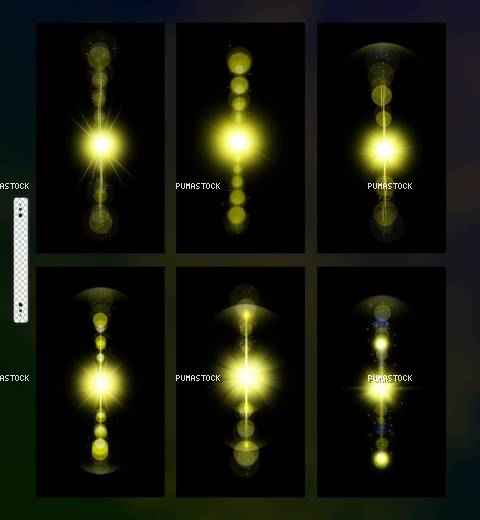Click the cropped ASTOCK watermark in lower row
Viewport: 480px width, 520px height.
[x=15, y=378]
